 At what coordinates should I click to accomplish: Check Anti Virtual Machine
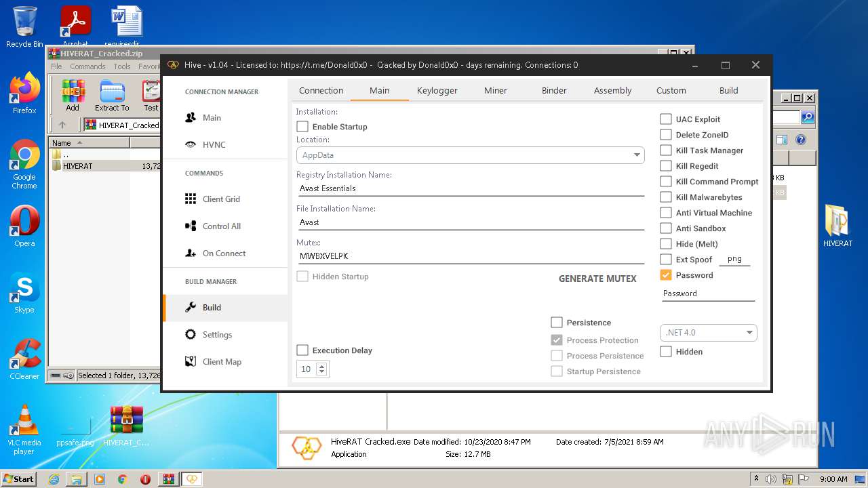(666, 213)
